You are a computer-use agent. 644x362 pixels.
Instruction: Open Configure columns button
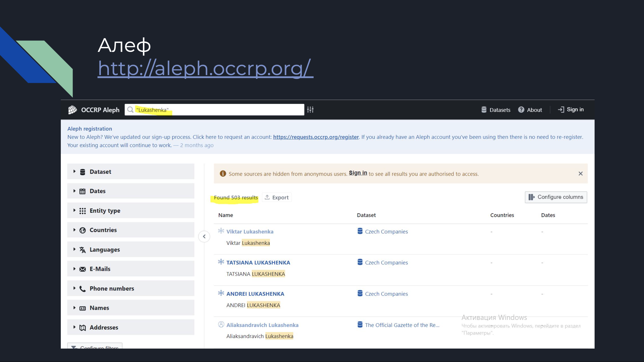pyautogui.click(x=556, y=197)
